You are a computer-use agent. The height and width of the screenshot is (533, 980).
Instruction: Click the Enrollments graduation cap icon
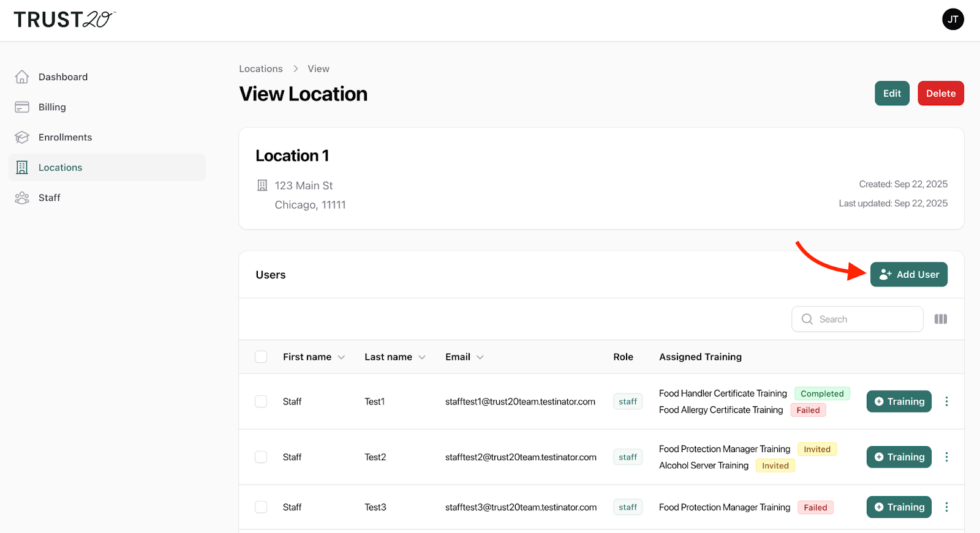pyautogui.click(x=22, y=137)
